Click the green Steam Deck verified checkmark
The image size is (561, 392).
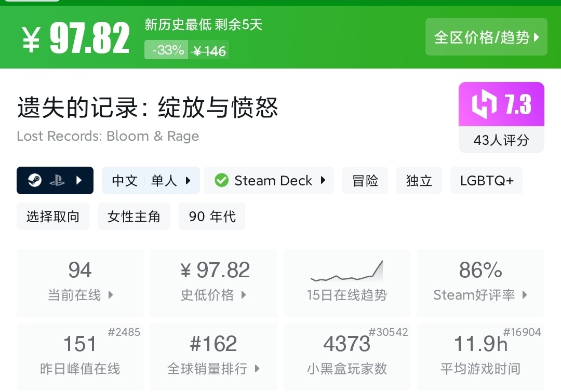[222, 181]
